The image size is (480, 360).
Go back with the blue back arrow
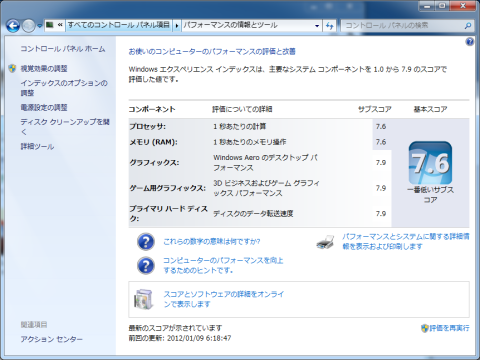coord(13,26)
